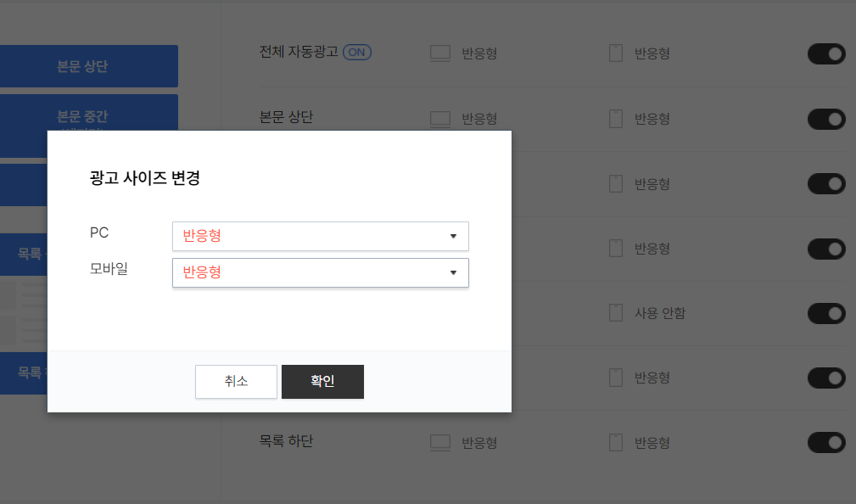This screenshot has width=856, height=504.
Task: Select the monitor icon in the 목록 하단 row
Action: pyautogui.click(x=439, y=442)
